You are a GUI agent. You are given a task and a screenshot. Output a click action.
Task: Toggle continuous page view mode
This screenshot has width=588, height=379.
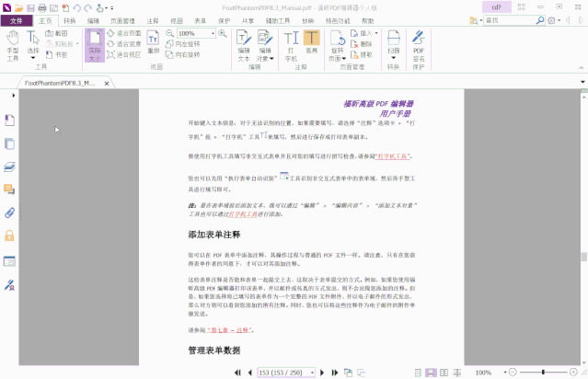pyautogui.click(x=431, y=373)
